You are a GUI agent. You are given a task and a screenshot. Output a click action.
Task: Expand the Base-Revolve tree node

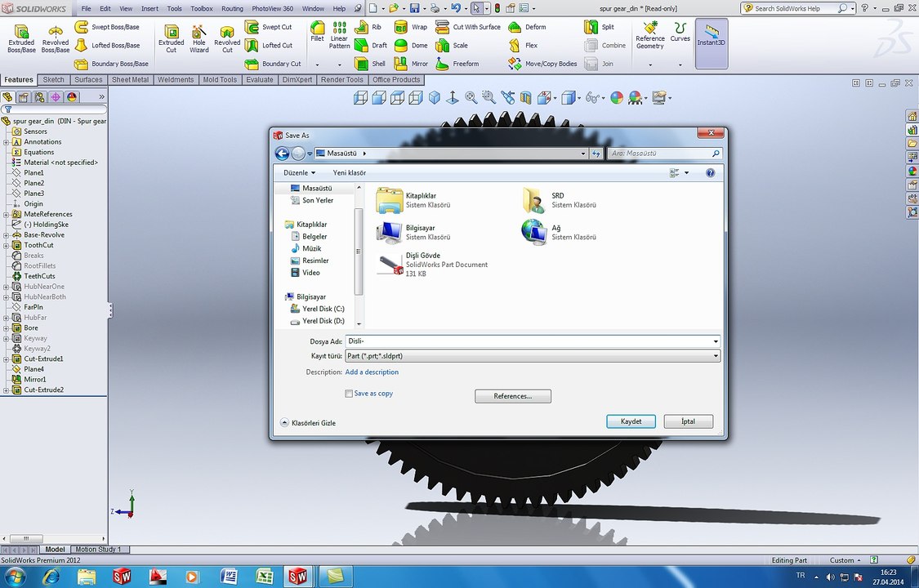point(6,235)
